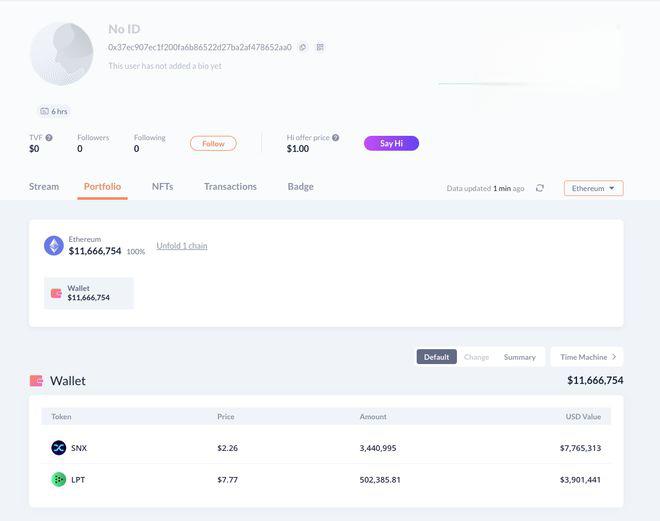The width and height of the screenshot is (660, 521).
Task: Click the LPT token name
Action: (78, 480)
